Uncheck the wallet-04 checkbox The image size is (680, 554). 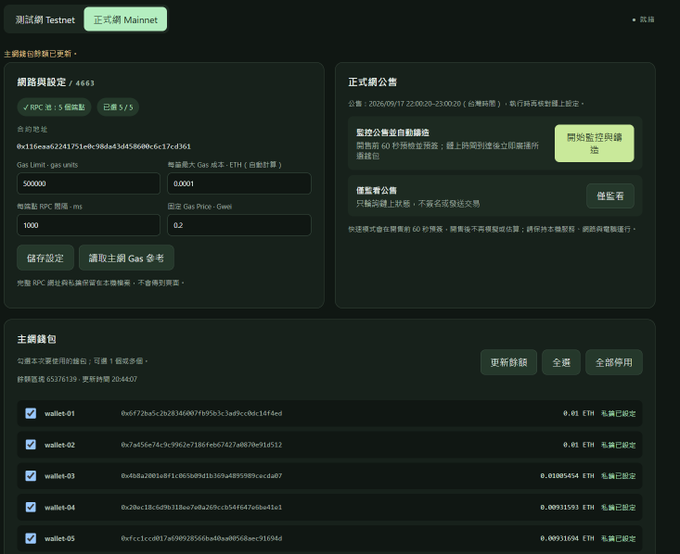[31, 507]
